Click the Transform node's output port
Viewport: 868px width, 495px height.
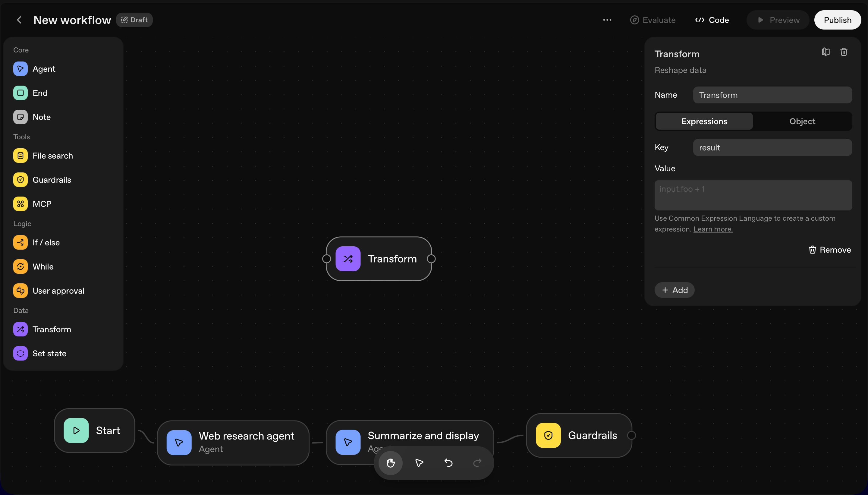pyautogui.click(x=431, y=259)
